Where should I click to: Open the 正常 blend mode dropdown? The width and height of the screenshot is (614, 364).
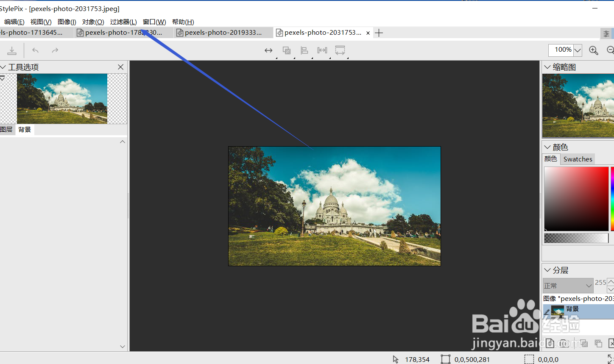[x=568, y=286]
